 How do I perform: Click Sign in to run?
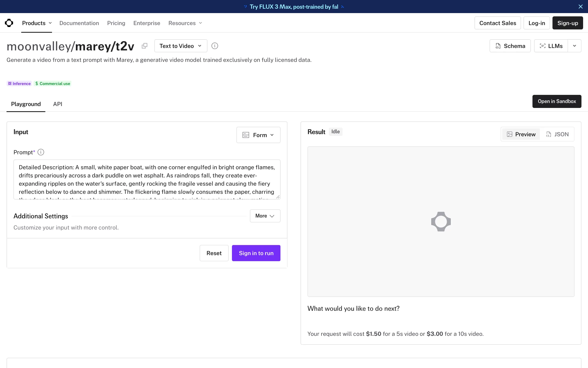click(x=256, y=253)
